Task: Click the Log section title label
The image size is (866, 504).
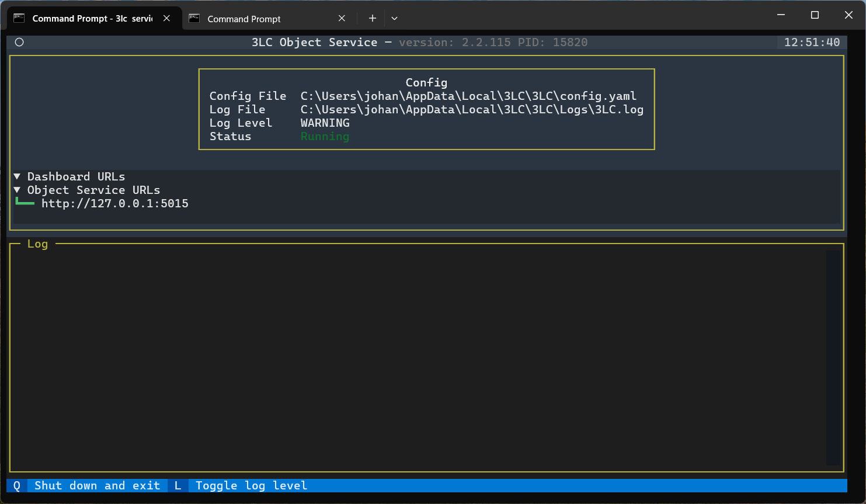Action: click(x=37, y=244)
